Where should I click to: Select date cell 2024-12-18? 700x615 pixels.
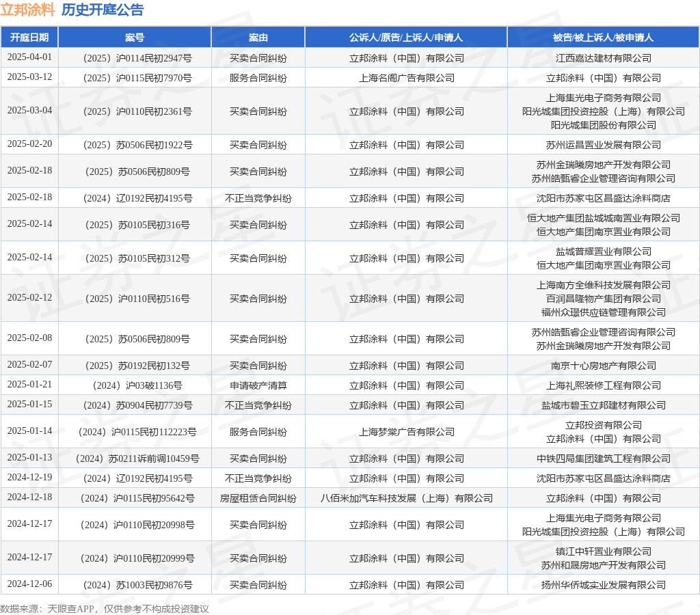29,497
